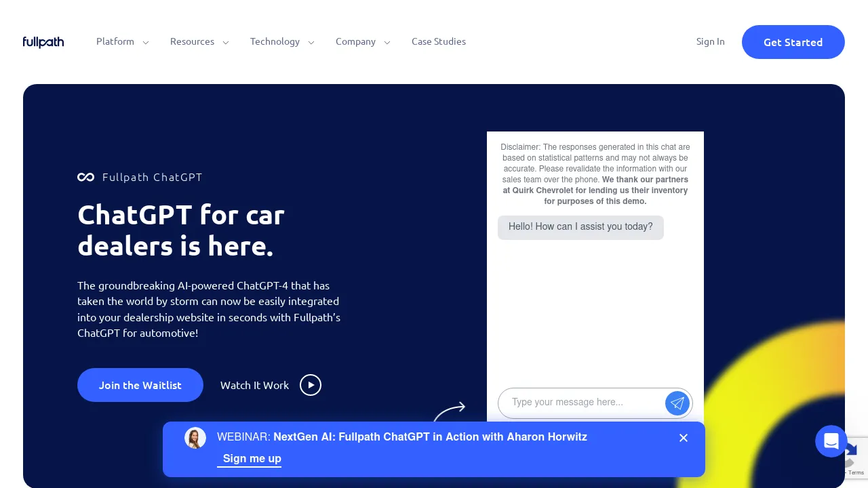The height and width of the screenshot is (488, 868).
Task: Click the Watch It Work link
Action: tap(254, 385)
